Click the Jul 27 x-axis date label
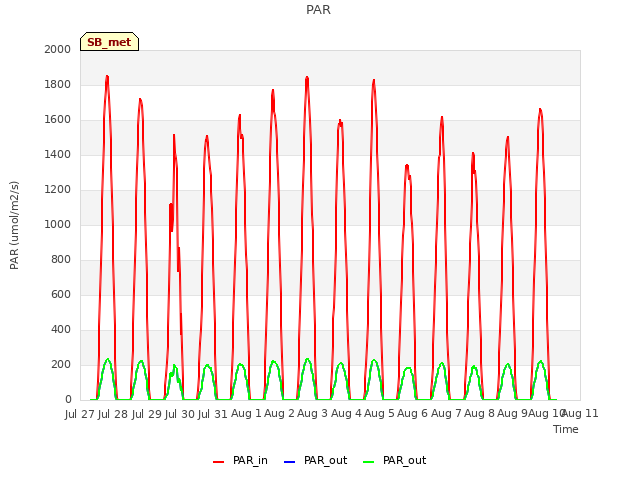640x480 pixels. click(80, 414)
